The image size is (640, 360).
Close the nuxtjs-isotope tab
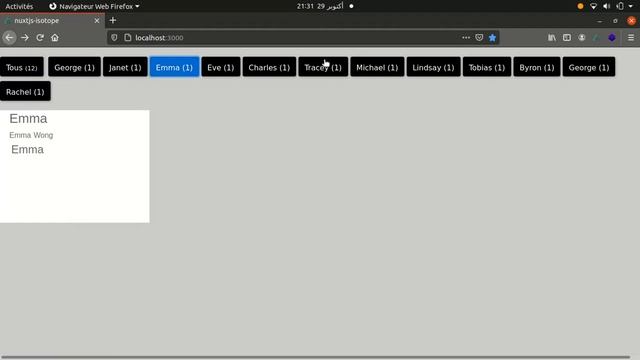[97, 20]
